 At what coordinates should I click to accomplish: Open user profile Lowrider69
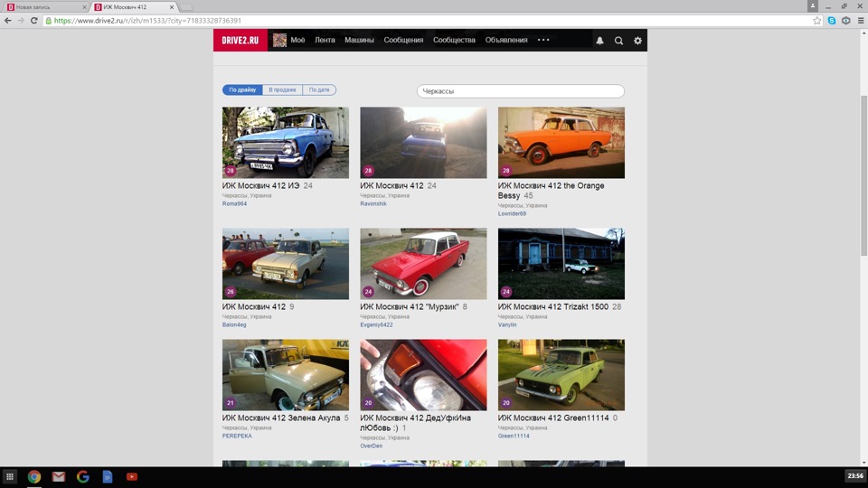point(512,213)
